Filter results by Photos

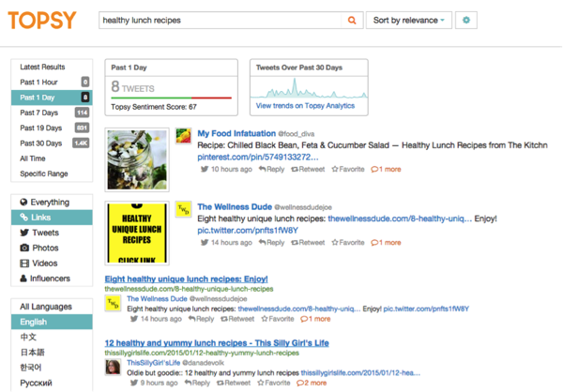point(52,248)
